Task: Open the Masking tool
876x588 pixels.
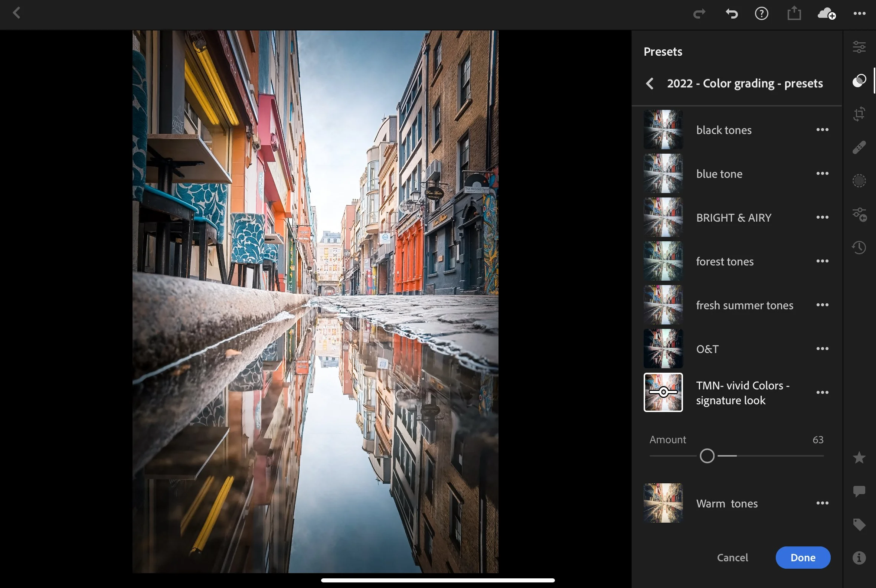Action: pos(859,181)
